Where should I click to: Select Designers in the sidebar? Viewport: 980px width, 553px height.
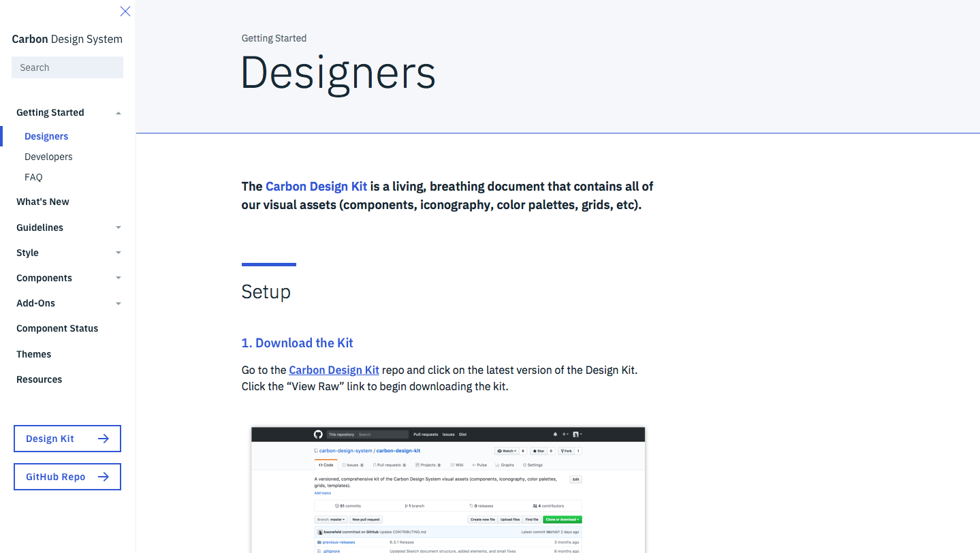tap(46, 136)
